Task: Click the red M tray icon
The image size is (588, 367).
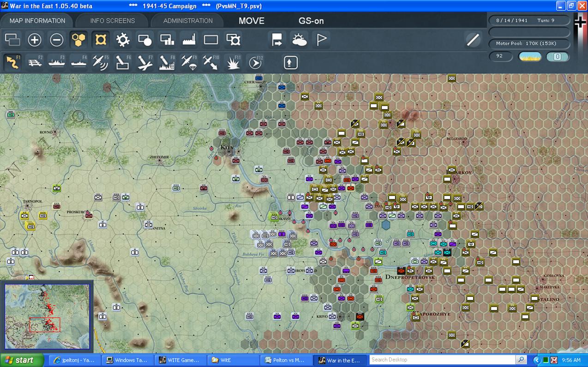Action: click(554, 360)
